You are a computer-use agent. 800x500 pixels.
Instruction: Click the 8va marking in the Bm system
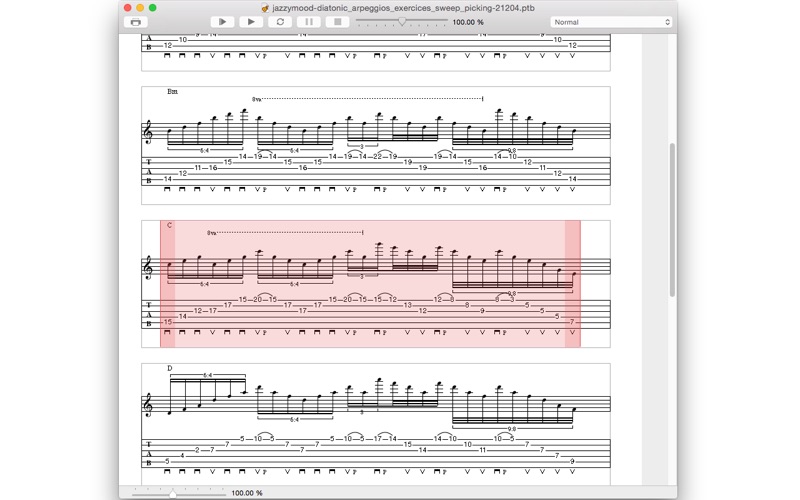(x=256, y=99)
